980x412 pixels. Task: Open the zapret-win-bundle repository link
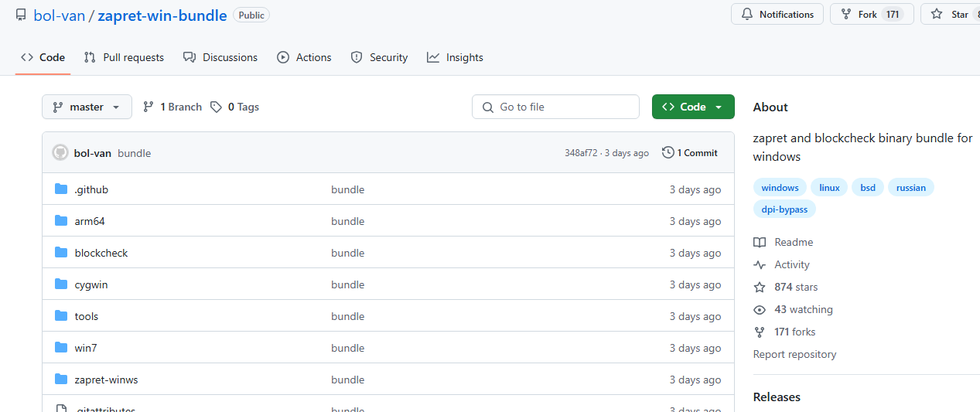(x=162, y=15)
